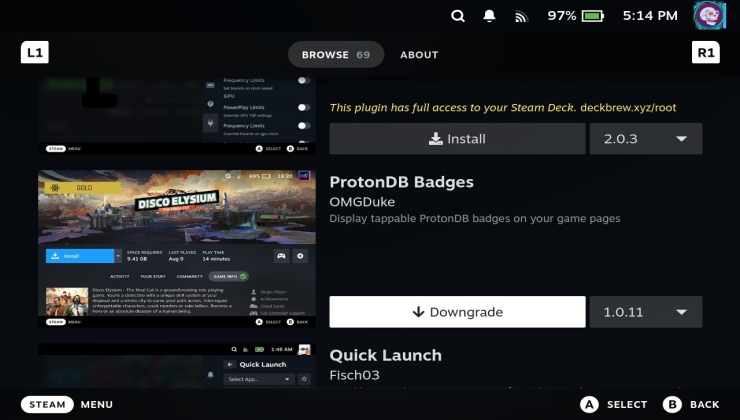The height and width of the screenshot is (420, 740).
Task: Open the Quick Launch preview thumbnail
Action: click(177, 366)
